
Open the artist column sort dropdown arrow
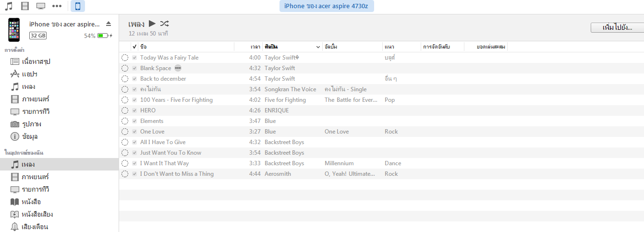318,47
